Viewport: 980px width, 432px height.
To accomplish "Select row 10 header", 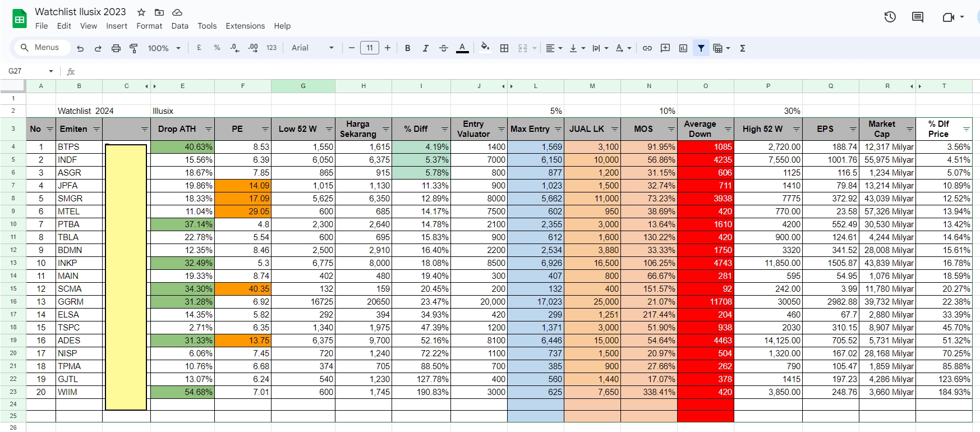I will pyautogui.click(x=13, y=224).
